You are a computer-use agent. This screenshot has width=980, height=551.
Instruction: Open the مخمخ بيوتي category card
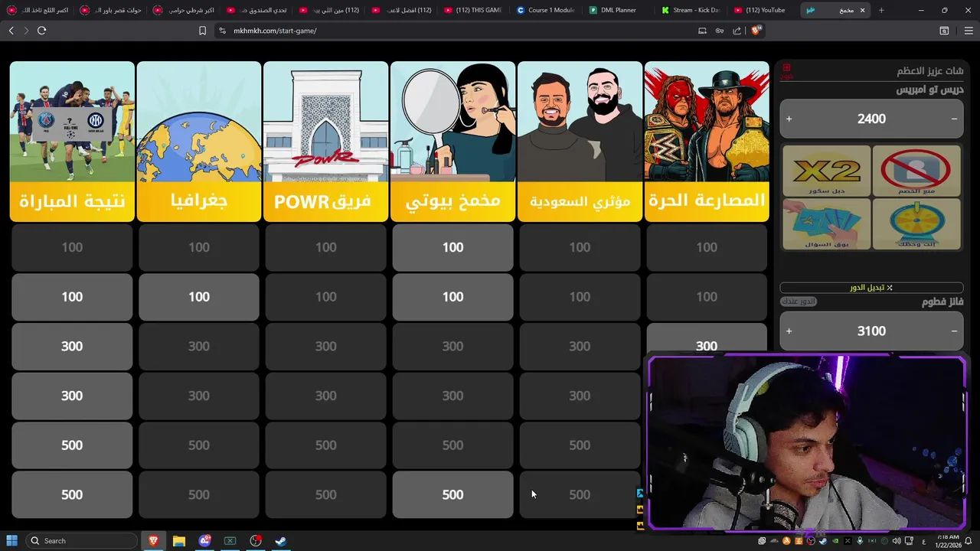pos(452,142)
